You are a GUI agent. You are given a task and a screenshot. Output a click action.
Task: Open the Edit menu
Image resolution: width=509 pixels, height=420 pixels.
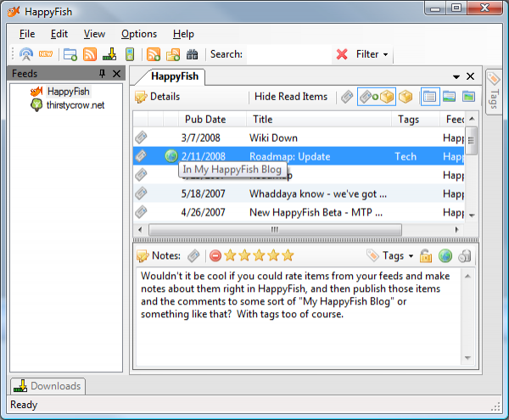point(59,34)
